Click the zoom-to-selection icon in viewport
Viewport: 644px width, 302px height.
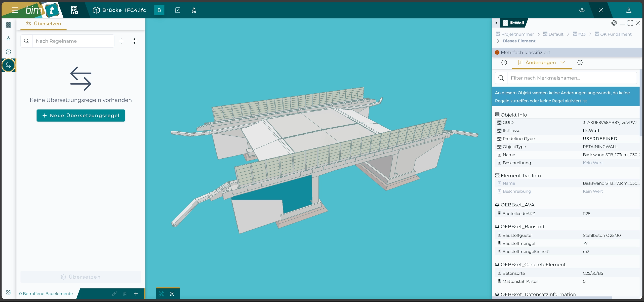coord(172,294)
